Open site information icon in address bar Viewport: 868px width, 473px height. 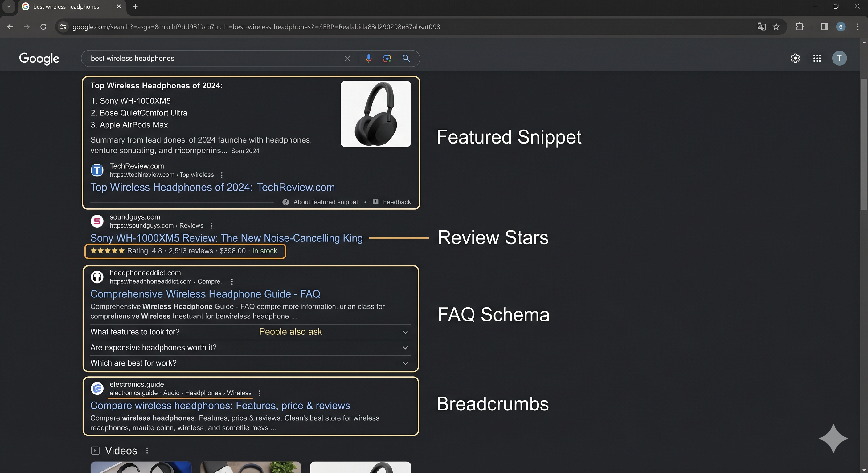click(63, 26)
